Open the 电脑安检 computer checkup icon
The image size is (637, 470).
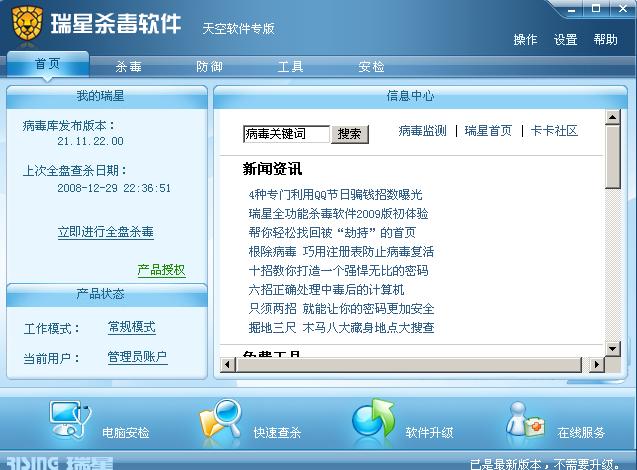coord(70,420)
